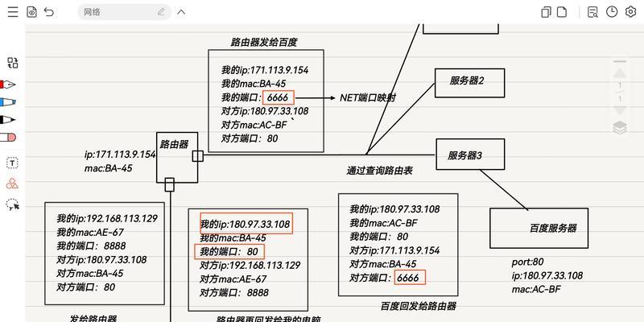Switch to read-only preview mode
The height and width of the screenshot is (322, 644).
(x=31, y=12)
